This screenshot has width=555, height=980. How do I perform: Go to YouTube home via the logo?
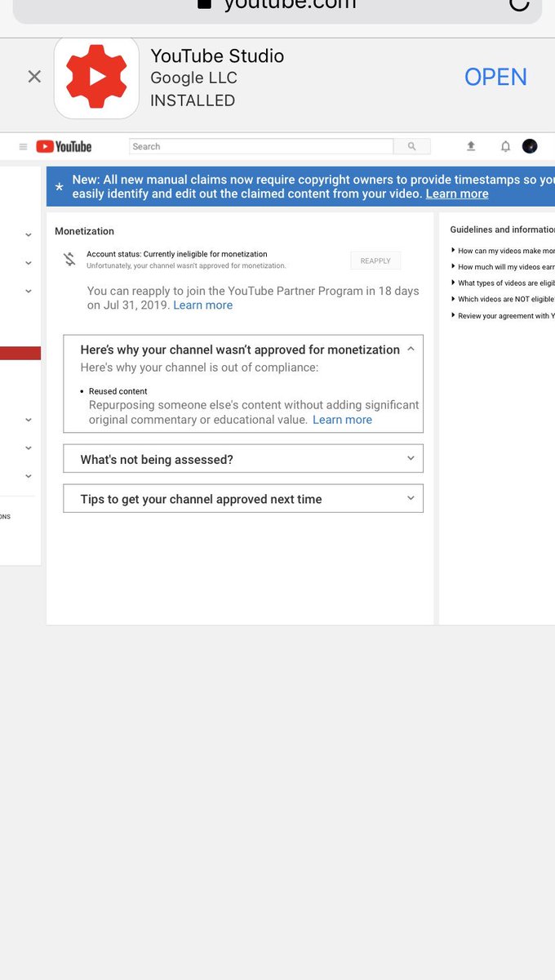tap(64, 146)
